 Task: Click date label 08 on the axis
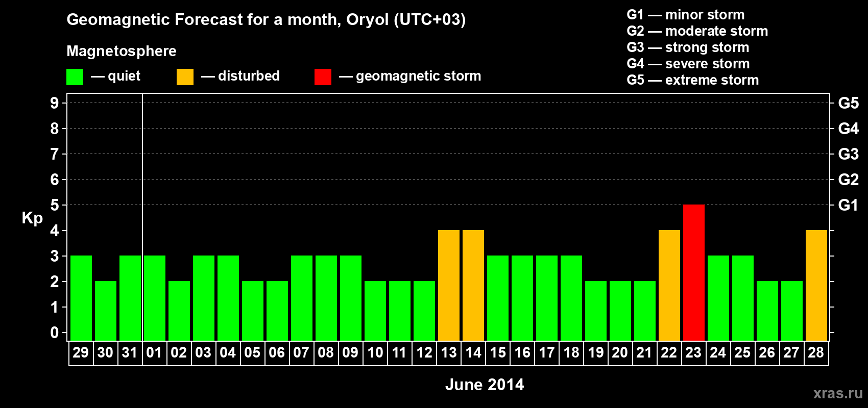(x=326, y=353)
